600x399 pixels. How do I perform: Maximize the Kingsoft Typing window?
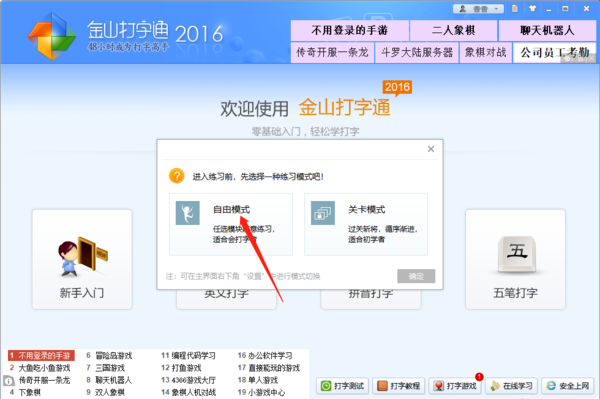coord(565,8)
